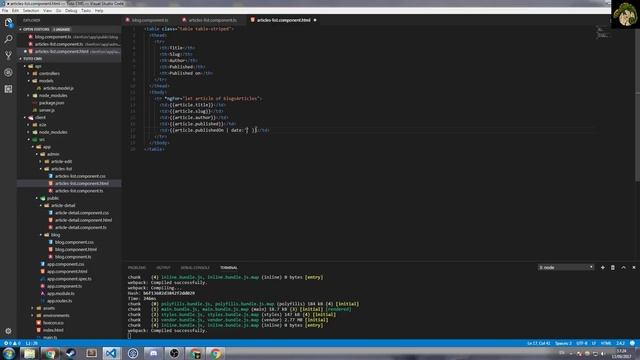Click the editor minimap preview
The image size is (640, 360).
(x=603, y=32)
